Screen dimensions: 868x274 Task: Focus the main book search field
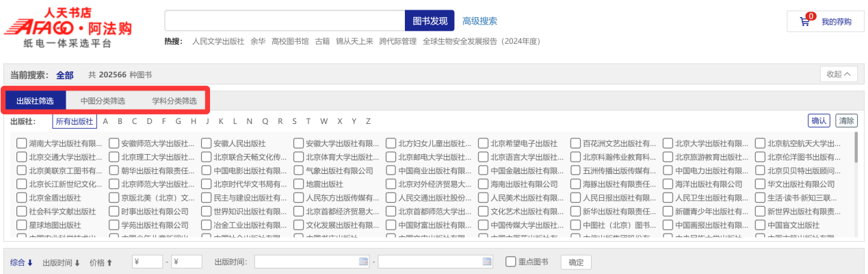tap(285, 21)
